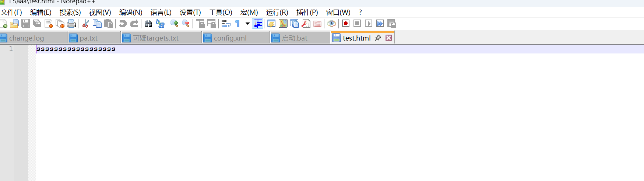Viewport: 644px width, 181px height.
Task: Toggle show all characters pilcrow icon
Action: (x=237, y=24)
